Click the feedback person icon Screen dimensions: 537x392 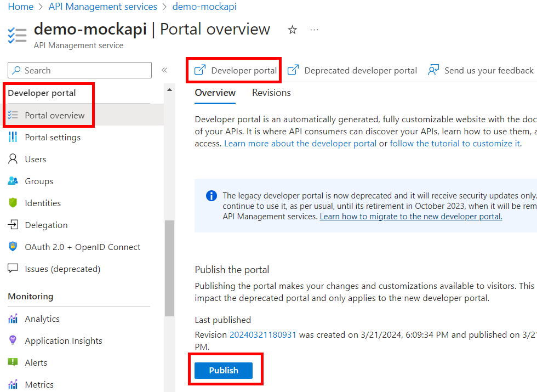[433, 70]
